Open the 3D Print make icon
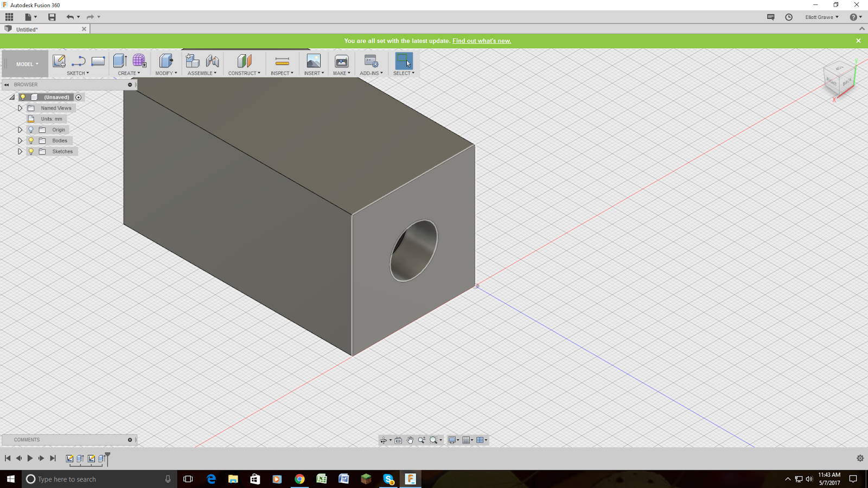This screenshot has width=868, height=488. 341,61
